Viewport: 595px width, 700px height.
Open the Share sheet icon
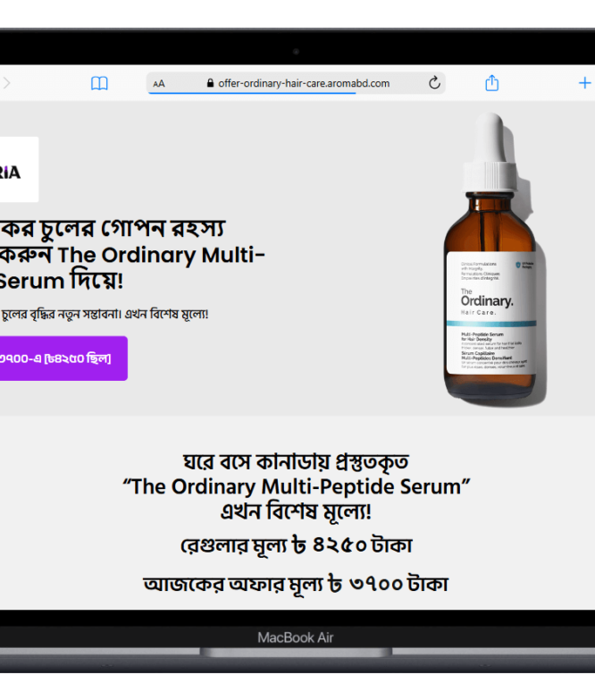click(x=491, y=82)
